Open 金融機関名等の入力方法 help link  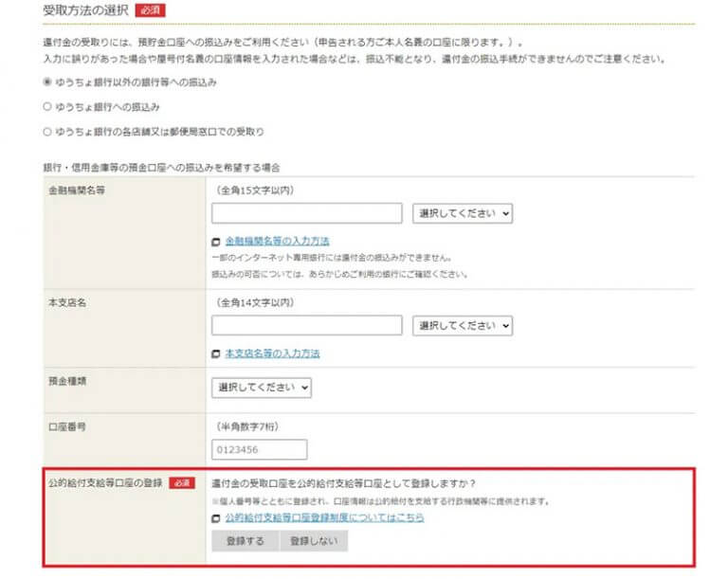(277, 241)
